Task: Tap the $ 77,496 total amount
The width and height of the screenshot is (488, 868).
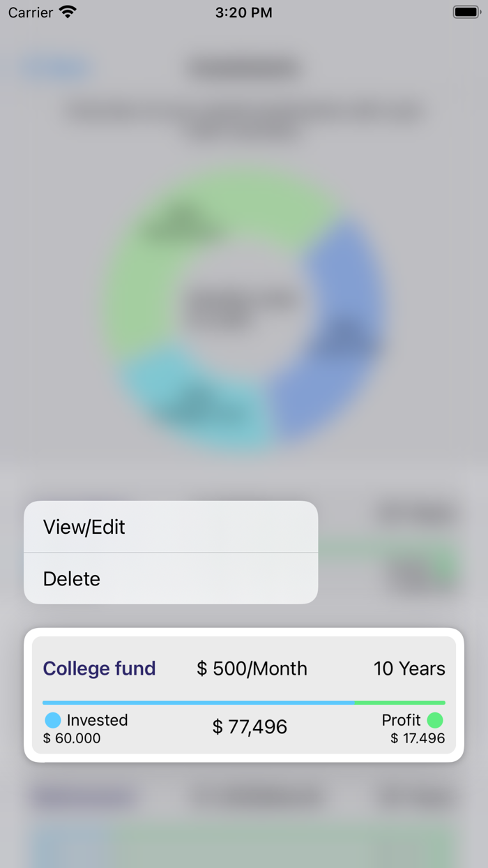Action: pos(250,727)
